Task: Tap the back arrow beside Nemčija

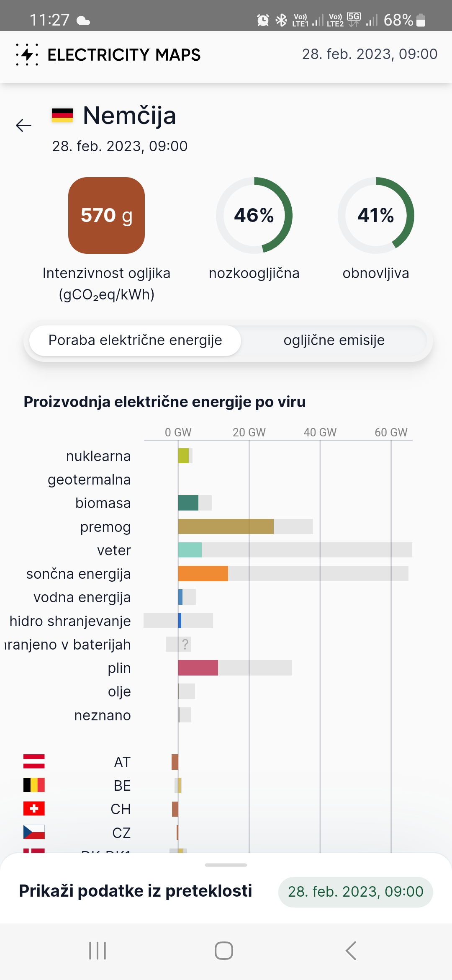Action: click(23, 125)
